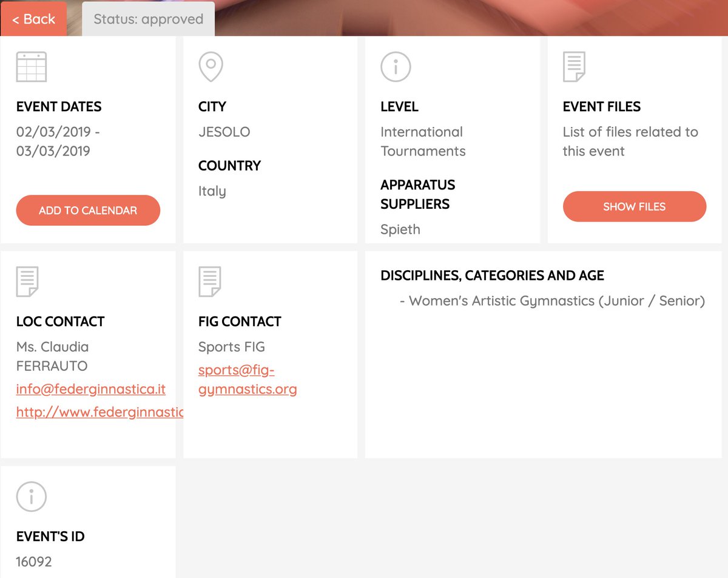Click the DISCIPLINES, CATEGORIES AND AGE heading
Viewport: 728px width, 578px height.
coord(492,276)
